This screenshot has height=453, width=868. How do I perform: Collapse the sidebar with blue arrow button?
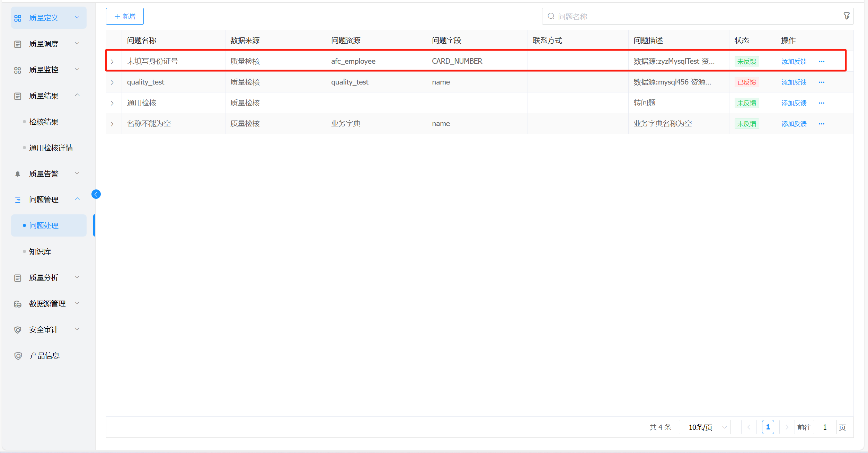click(x=96, y=194)
